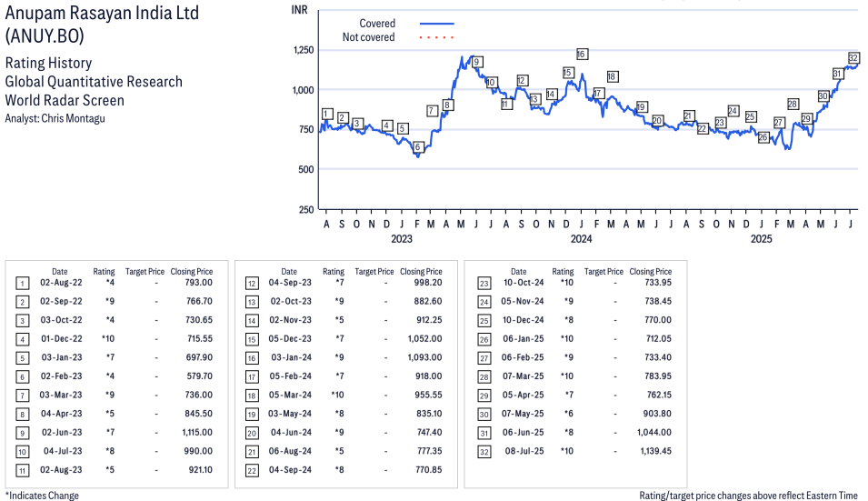
Task: Click the 2023 year label under the chart
Action: (x=402, y=238)
